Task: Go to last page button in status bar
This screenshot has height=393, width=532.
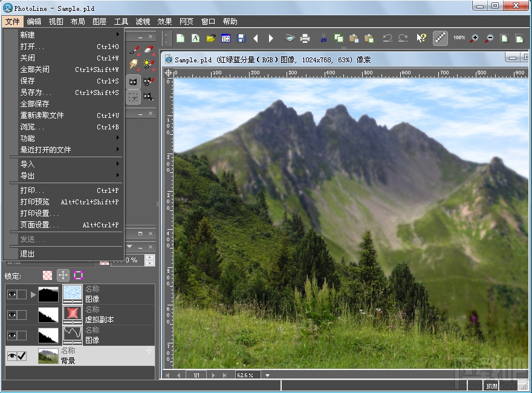Action: click(224, 375)
